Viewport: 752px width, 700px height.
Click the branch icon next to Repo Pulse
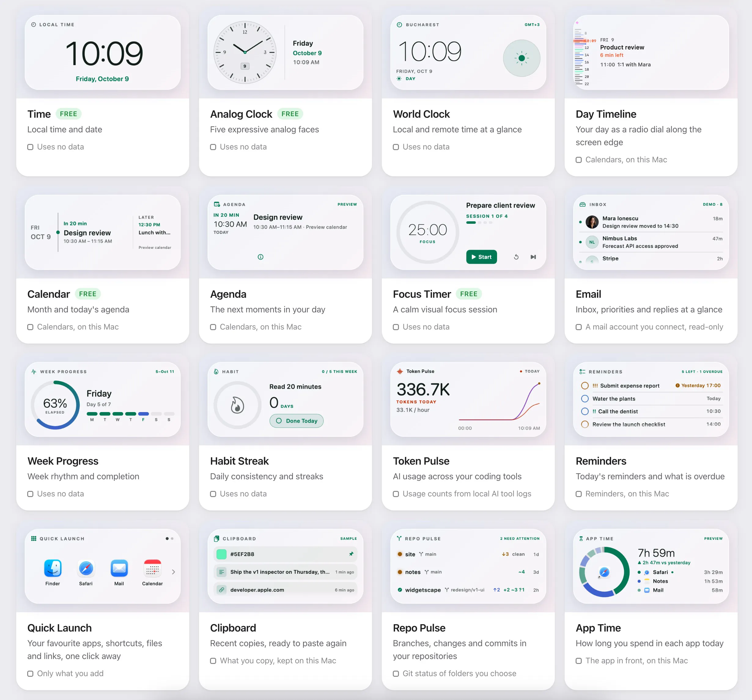coord(399,539)
